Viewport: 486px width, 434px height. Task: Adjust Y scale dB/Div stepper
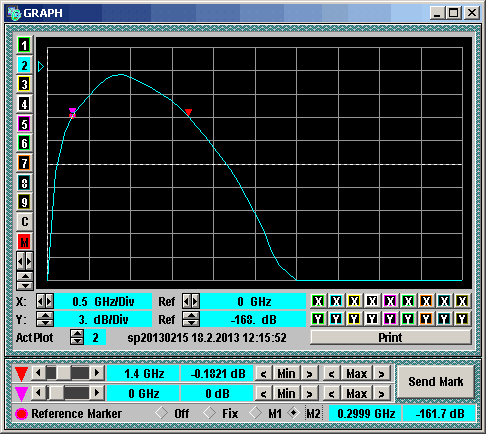[x=45, y=319]
